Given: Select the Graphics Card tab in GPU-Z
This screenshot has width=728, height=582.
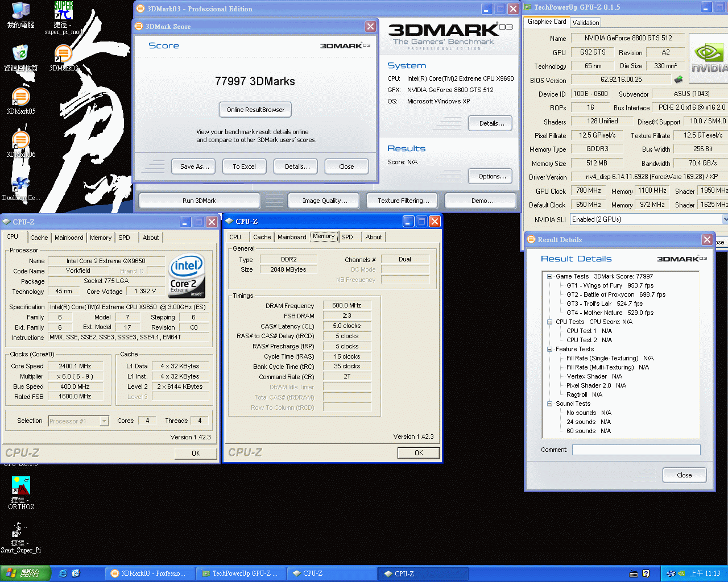Looking at the screenshot, I should click(x=547, y=22).
